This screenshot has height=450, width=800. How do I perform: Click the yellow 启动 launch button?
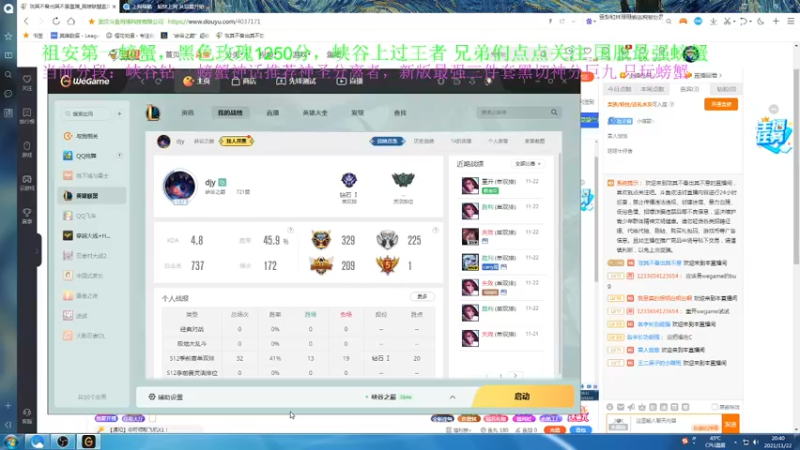pos(523,396)
